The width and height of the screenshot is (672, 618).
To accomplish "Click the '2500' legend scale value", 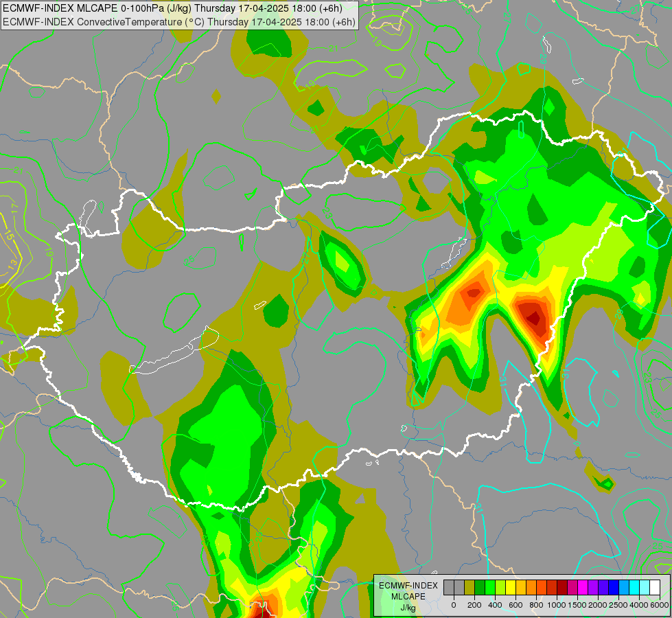I will point(619,605).
